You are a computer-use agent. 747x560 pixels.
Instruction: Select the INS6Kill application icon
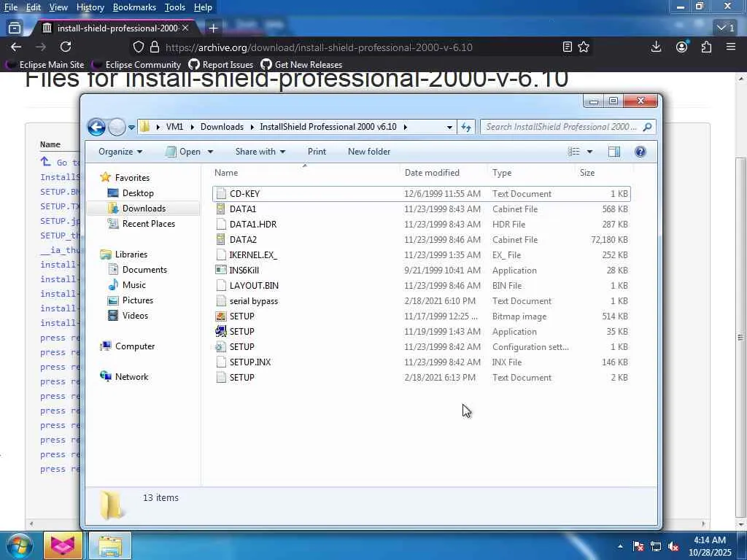(220, 270)
